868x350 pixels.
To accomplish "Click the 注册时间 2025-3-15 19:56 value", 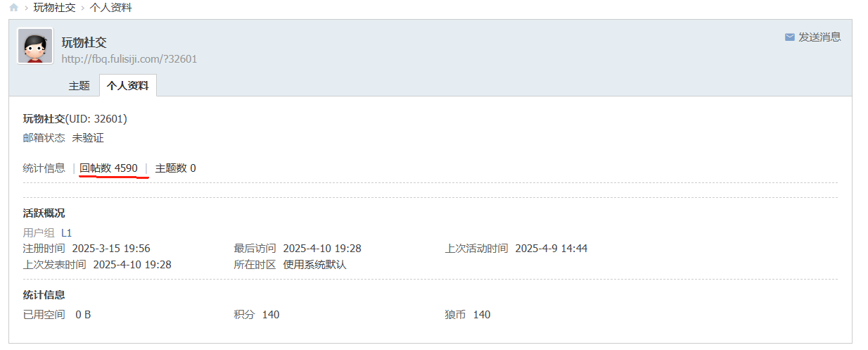I will coord(111,249).
